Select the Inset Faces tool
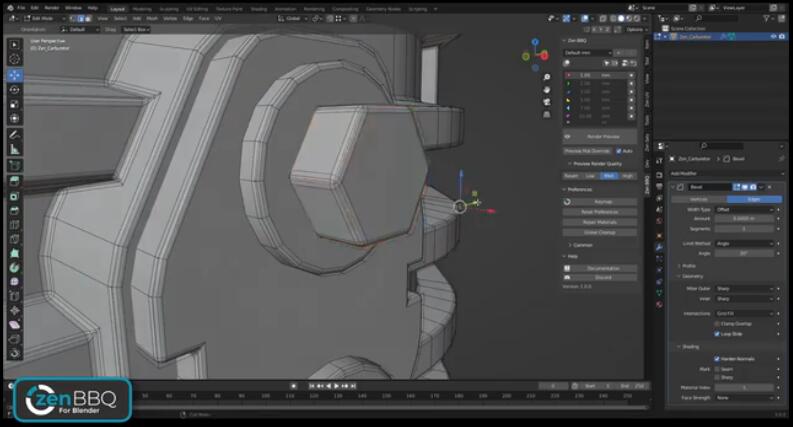793x427 pixels. coord(14,196)
